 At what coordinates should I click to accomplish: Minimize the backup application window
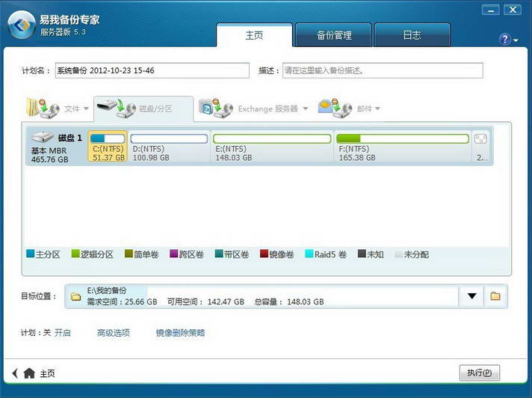click(491, 10)
